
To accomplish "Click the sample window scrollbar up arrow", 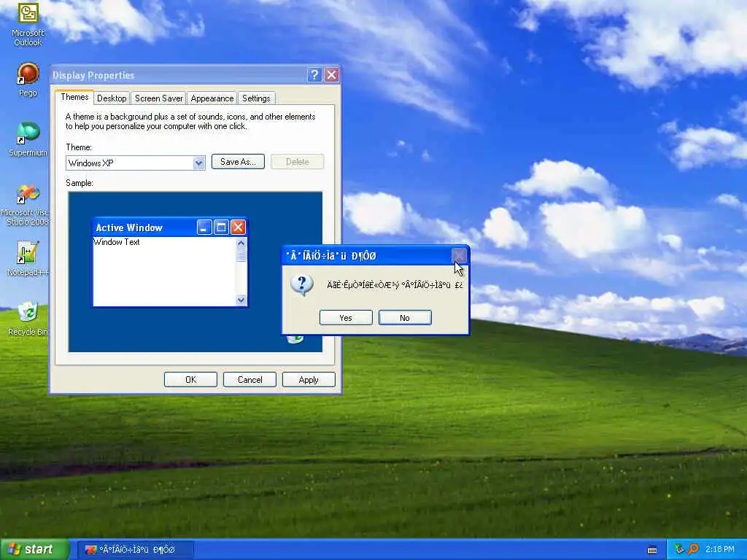I will [x=241, y=243].
